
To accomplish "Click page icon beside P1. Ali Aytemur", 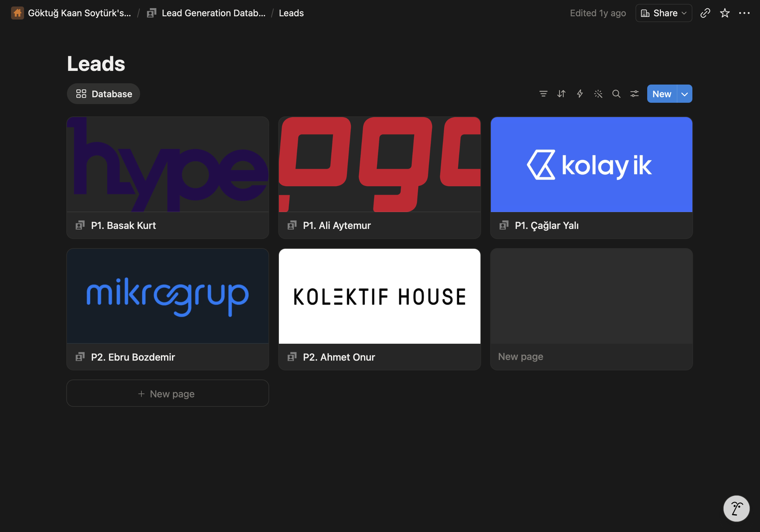I will 292,225.
